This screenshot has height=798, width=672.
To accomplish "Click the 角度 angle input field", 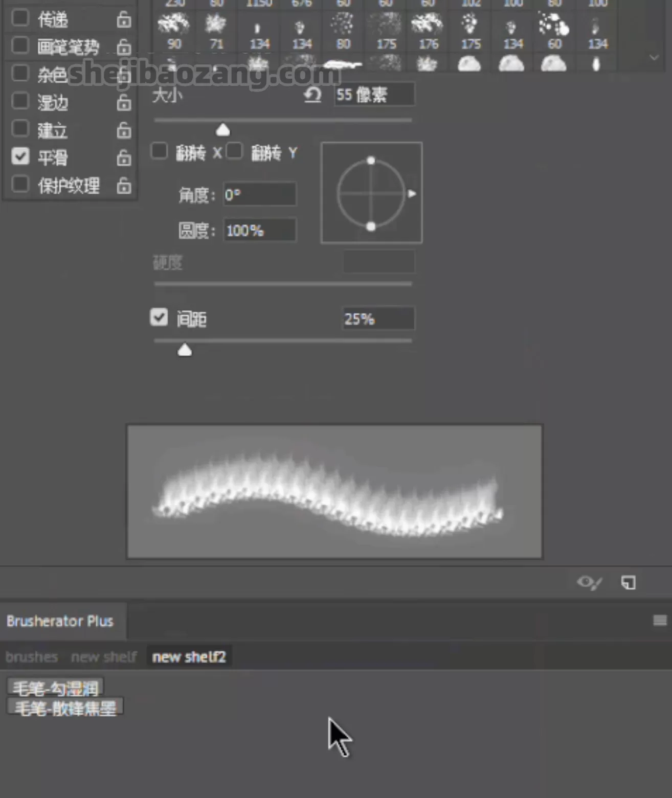I will point(259,195).
